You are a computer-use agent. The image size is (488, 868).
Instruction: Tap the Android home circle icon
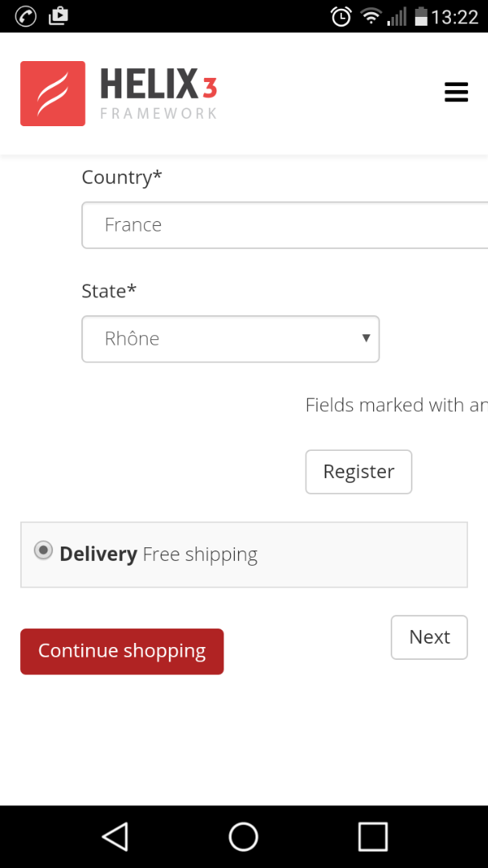(244, 837)
